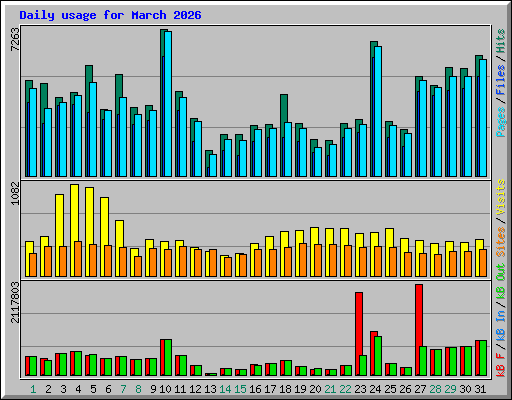
Task: Select day "27" on the x-axis
Action: click(420, 389)
